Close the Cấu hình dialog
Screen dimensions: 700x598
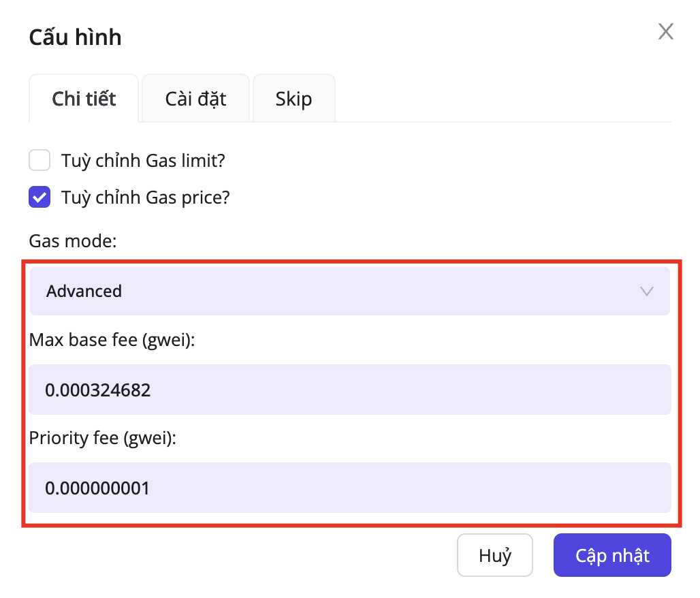click(665, 31)
